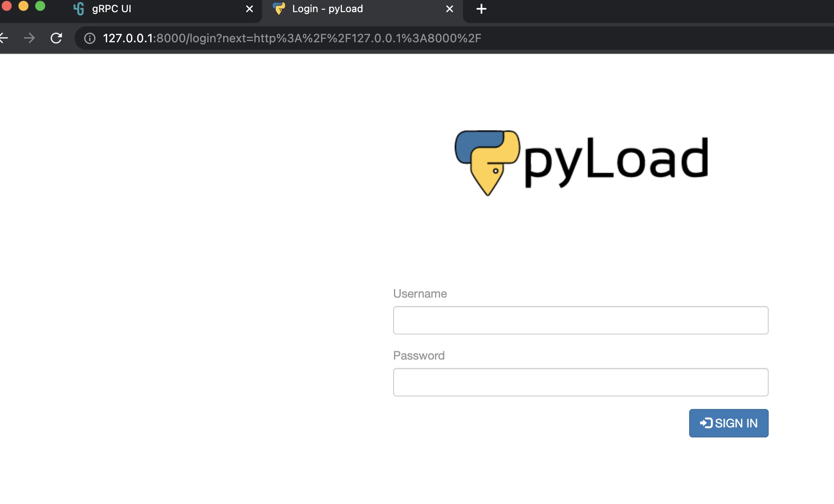The width and height of the screenshot is (834, 504).
Task: Reload the current page
Action: 56,38
